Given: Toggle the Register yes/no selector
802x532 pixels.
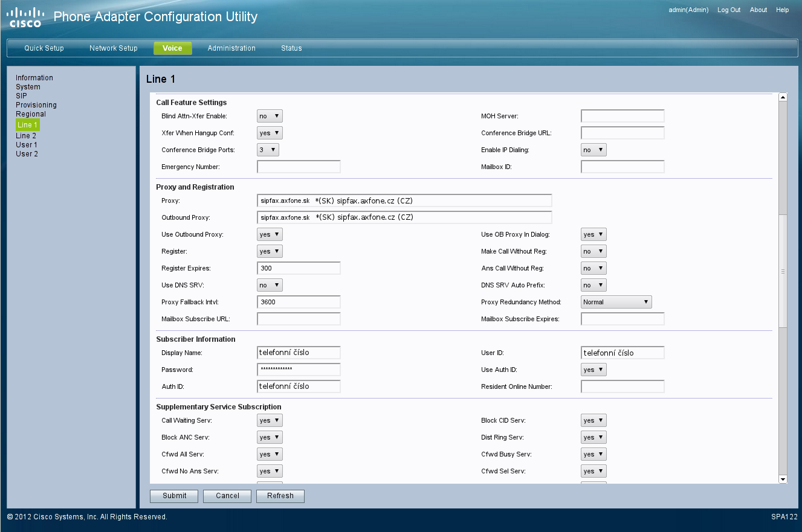Looking at the screenshot, I should [x=270, y=251].
